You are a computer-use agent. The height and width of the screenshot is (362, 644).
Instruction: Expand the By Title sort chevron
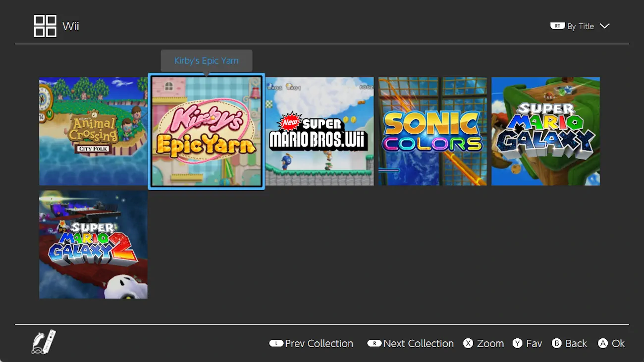(x=604, y=26)
